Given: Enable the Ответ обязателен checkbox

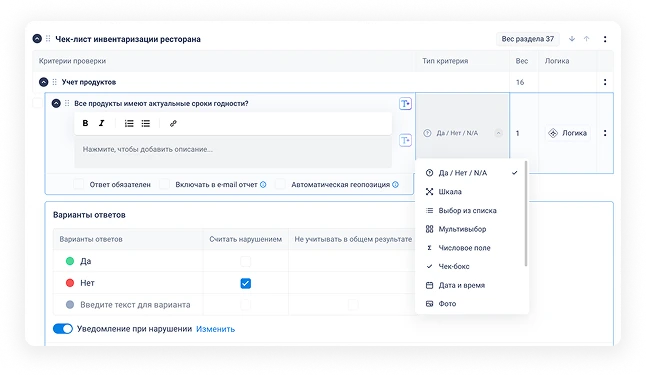Looking at the screenshot, I should 79,184.
